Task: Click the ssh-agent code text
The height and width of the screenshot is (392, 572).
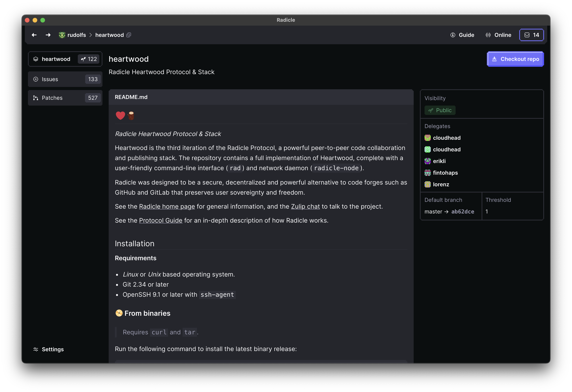Action: click(217, 295)
